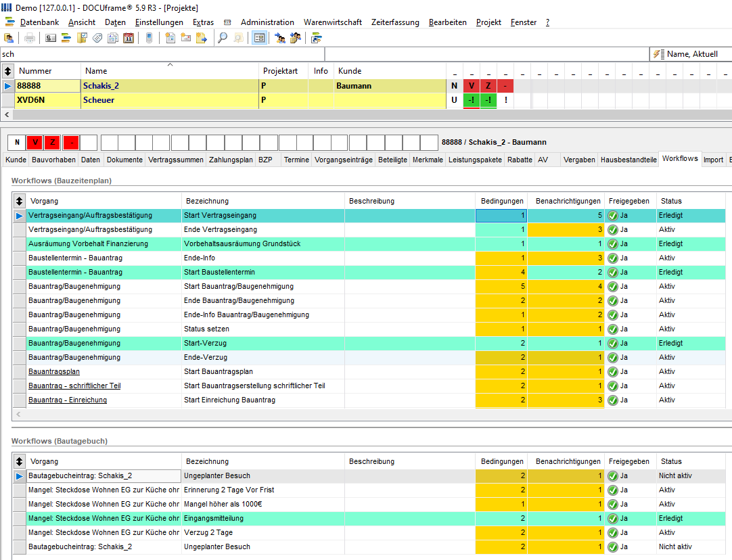
Task: Click the folder with checkmark toolbar icon
Action: 82,39
